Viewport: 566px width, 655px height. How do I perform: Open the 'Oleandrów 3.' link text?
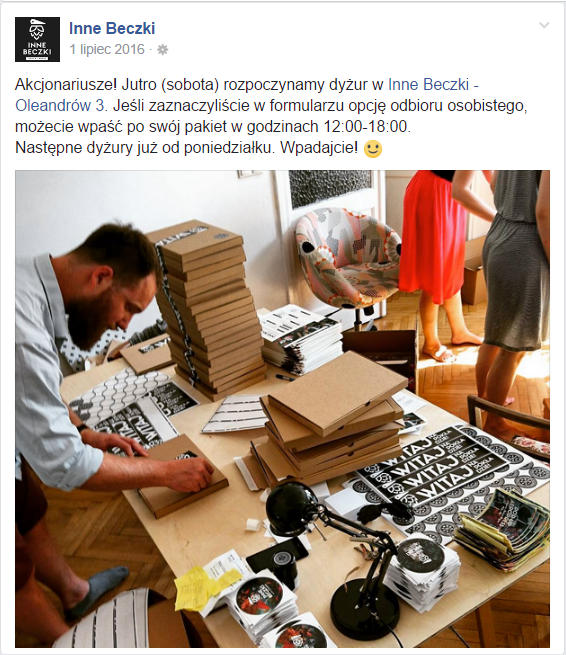[61, 105]
